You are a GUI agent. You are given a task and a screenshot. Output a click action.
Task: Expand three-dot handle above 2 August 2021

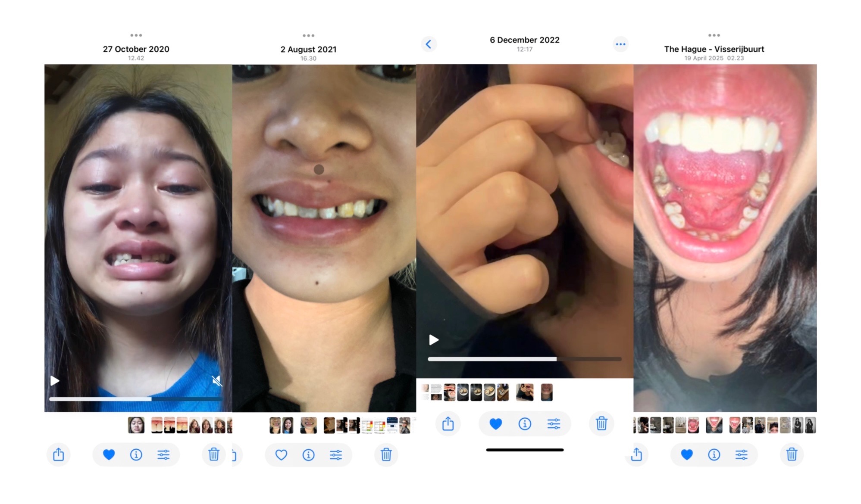coord(308,35)
